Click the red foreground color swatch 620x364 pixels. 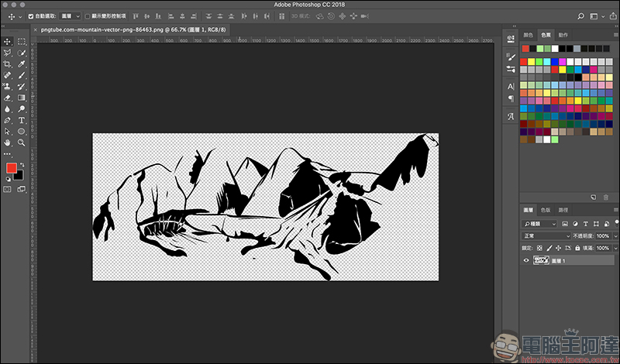click(x=11, y=168)
